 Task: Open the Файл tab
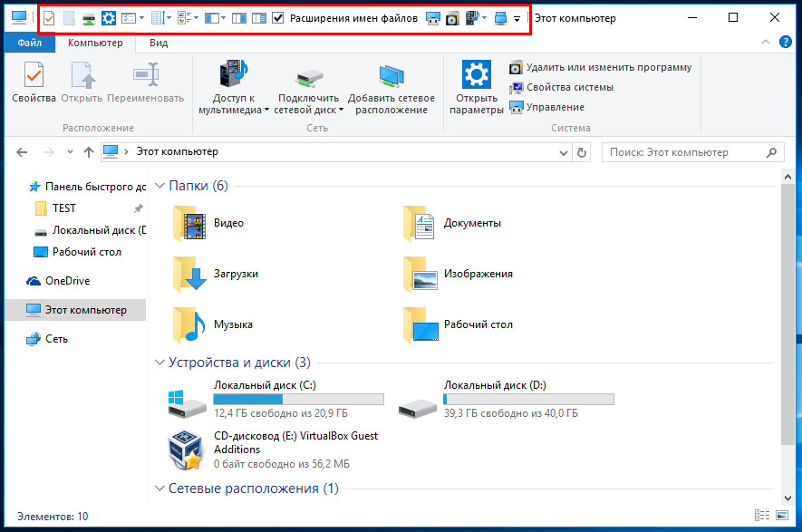click(x=30, y=43)
